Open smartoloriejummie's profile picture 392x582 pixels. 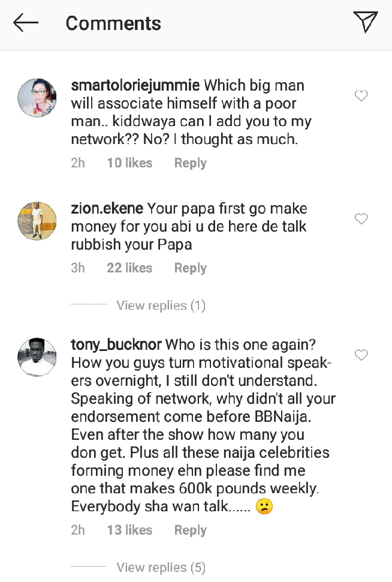pos(37,98)
